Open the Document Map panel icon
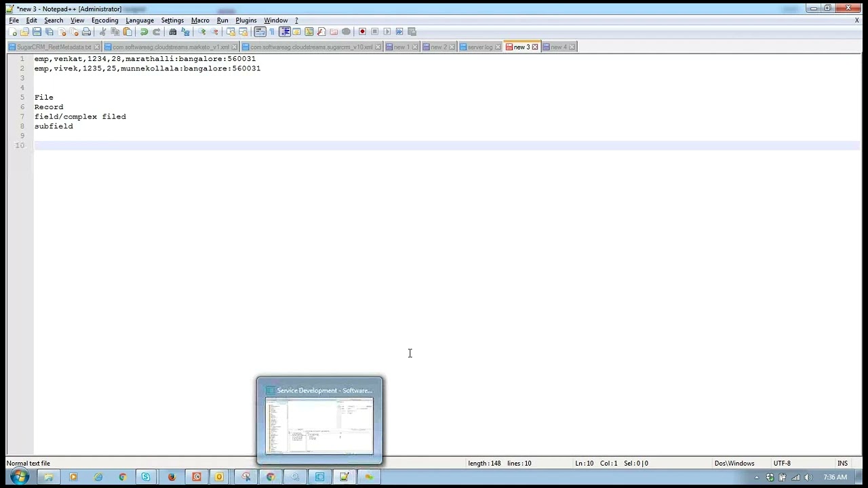Image resolution: width=868 pixels, height=488 pixels. click(x=309, y=32)
